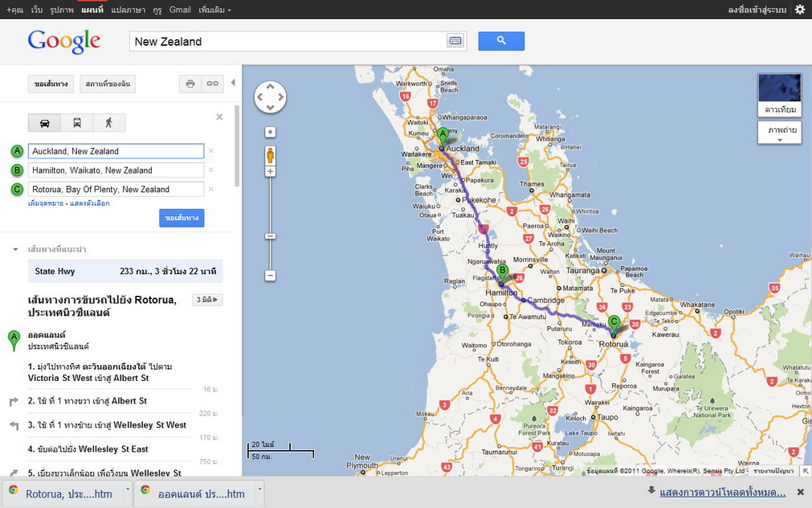Remove the Hamilton destination with its X
This screenshot has width=812, height=508.
pyautogui.click(x=210, y=170)
